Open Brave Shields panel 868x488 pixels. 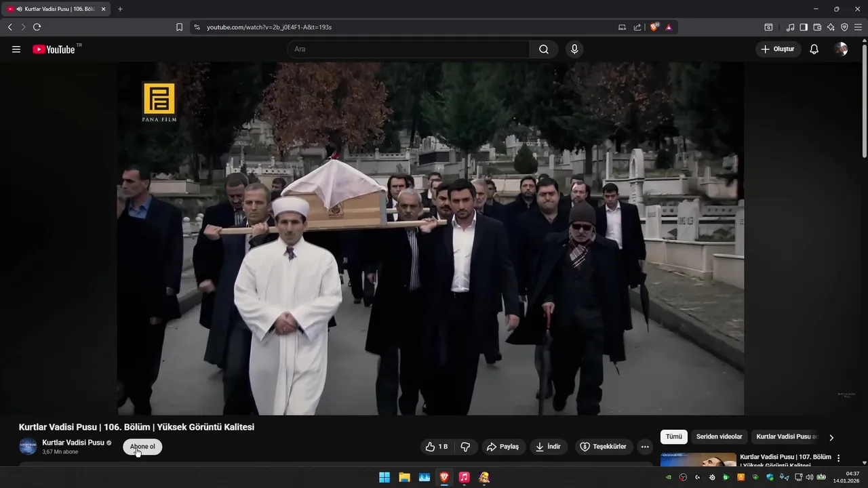coord(654,27)
